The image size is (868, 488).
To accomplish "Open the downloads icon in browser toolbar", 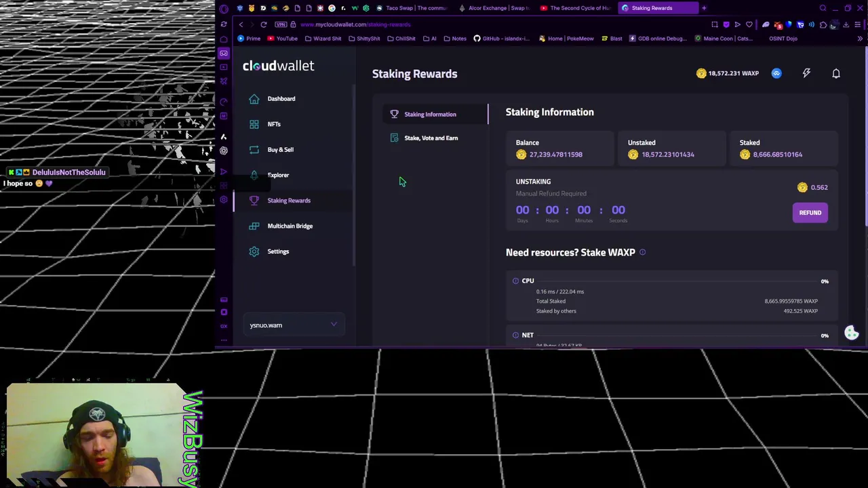I will point(846,24).
